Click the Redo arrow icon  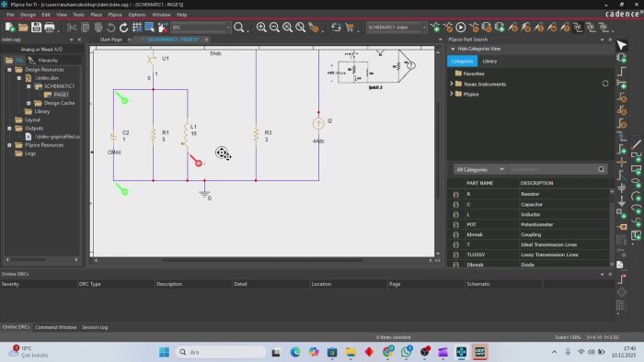pyautogui.click(x=123, y=28)
